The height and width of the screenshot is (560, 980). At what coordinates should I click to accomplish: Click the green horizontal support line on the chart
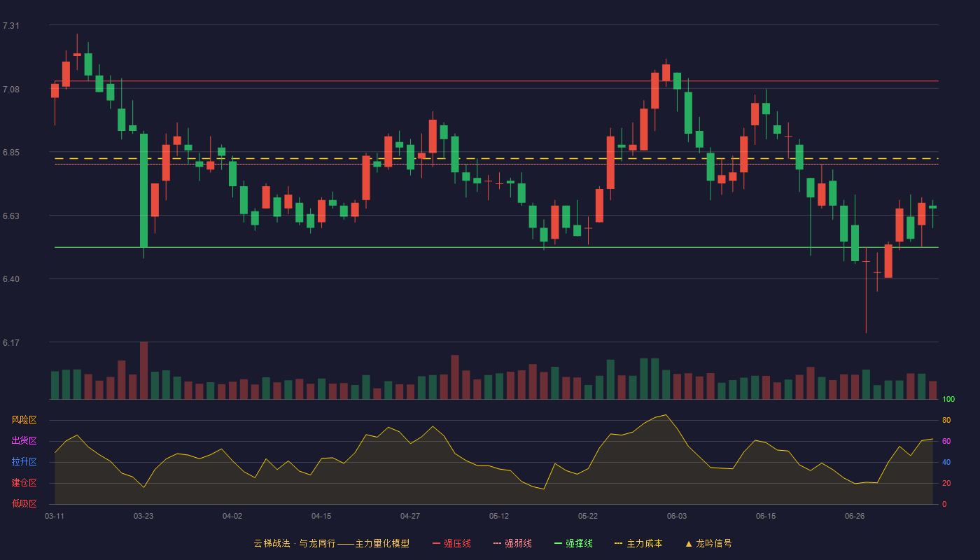coord(496,247)
